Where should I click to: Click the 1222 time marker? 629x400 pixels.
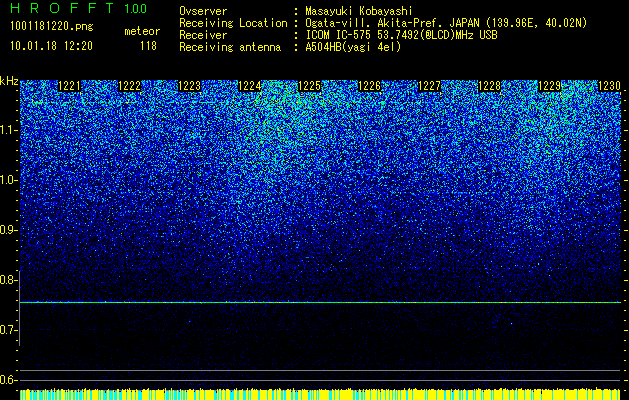[x=130, y=86]
